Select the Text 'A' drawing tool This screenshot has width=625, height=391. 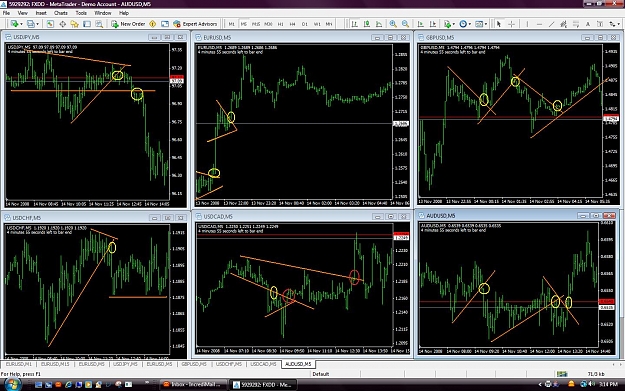pyautogui.click(x=588, y=24)
